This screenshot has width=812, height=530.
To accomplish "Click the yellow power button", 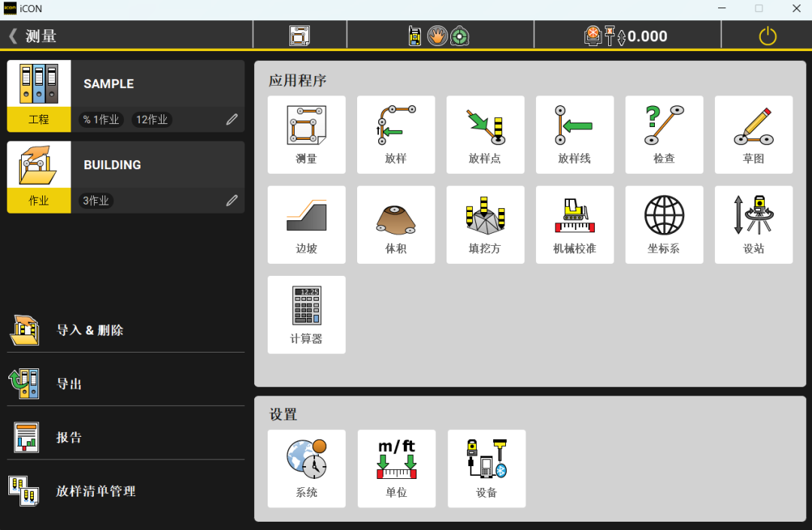I will click(768, 36).
